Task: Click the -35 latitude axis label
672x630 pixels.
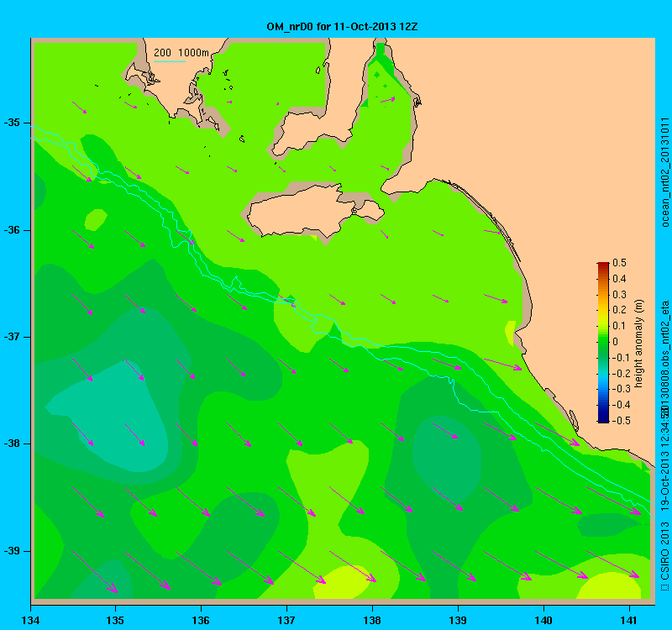Action: tap(12, 123)
